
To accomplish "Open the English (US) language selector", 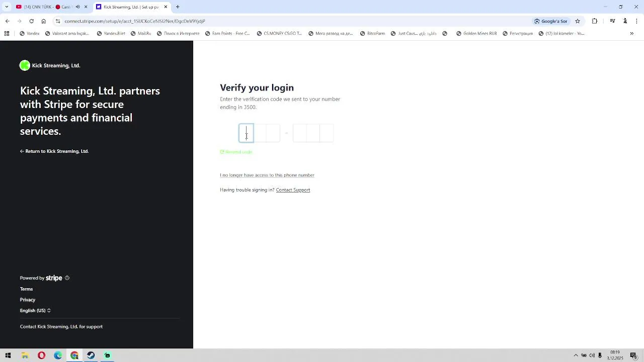I will pyautogui.click(x=35, y=311).
